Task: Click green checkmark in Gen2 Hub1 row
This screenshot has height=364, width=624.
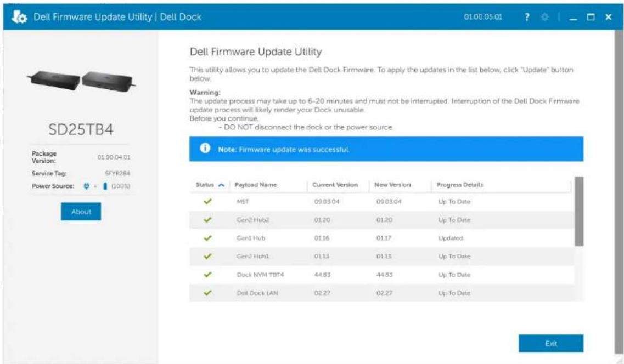Action: click(x=207, y=257)
